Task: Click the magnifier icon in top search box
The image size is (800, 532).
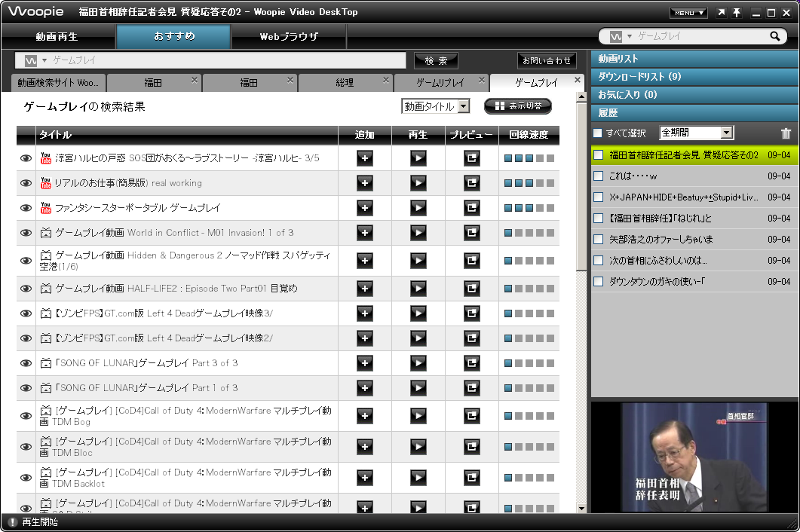Action: (774, 36)
